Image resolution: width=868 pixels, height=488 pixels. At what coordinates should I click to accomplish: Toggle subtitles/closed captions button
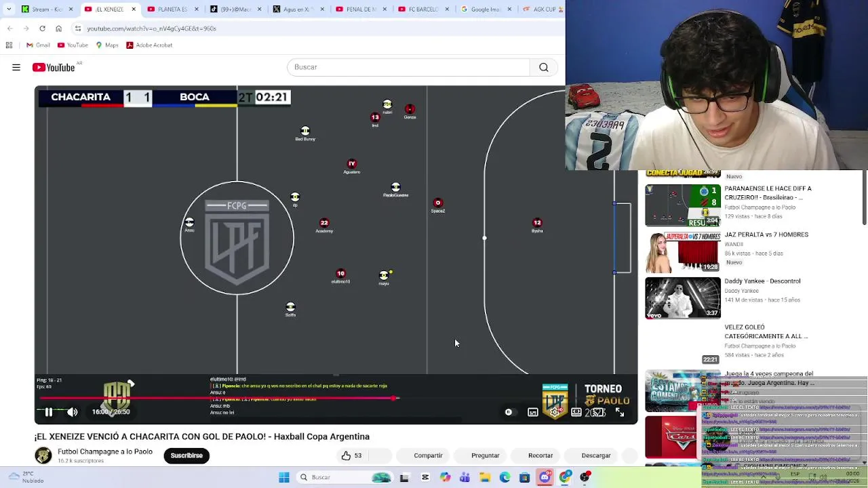[533, 412]
